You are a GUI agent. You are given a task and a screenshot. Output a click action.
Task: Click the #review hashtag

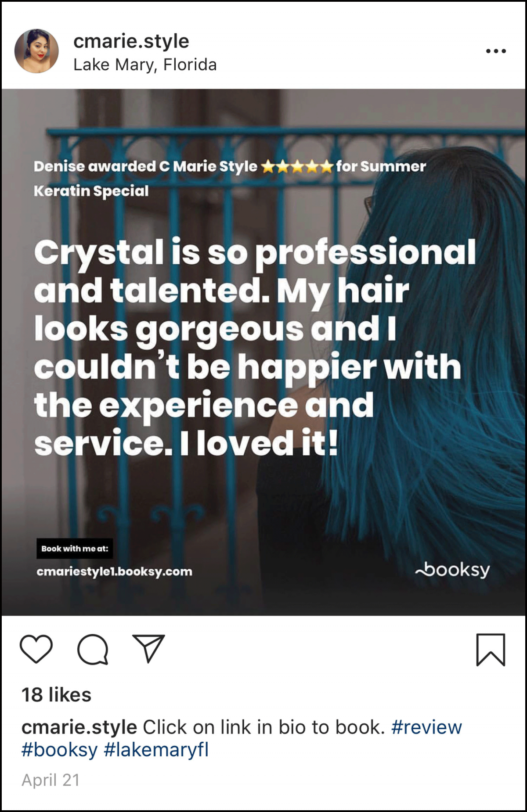tap(426, 727)
